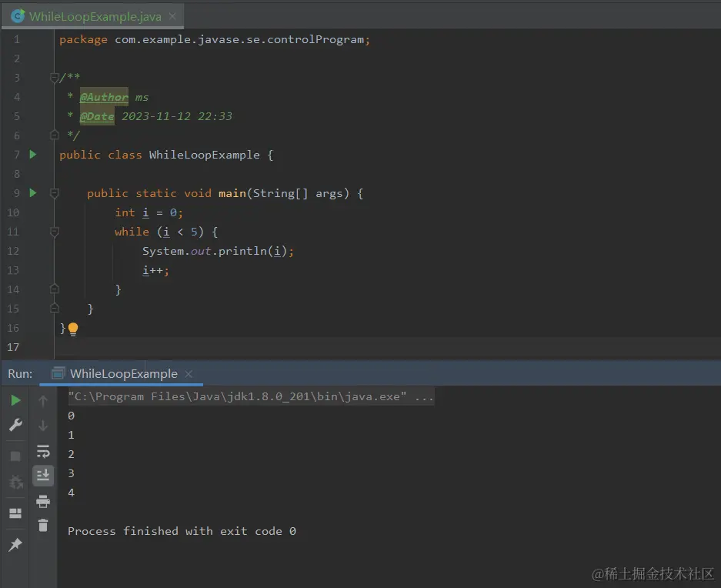
Task: Close the WhileLoopExample run tab
Action: pyautogui.click(x=189, y=374)
